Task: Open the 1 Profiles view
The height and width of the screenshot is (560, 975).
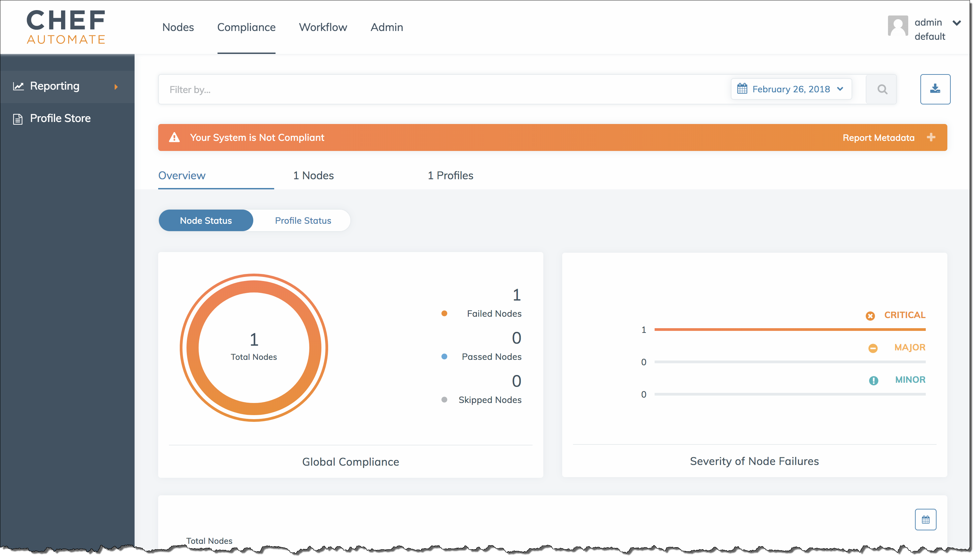Action: point(451,175)
